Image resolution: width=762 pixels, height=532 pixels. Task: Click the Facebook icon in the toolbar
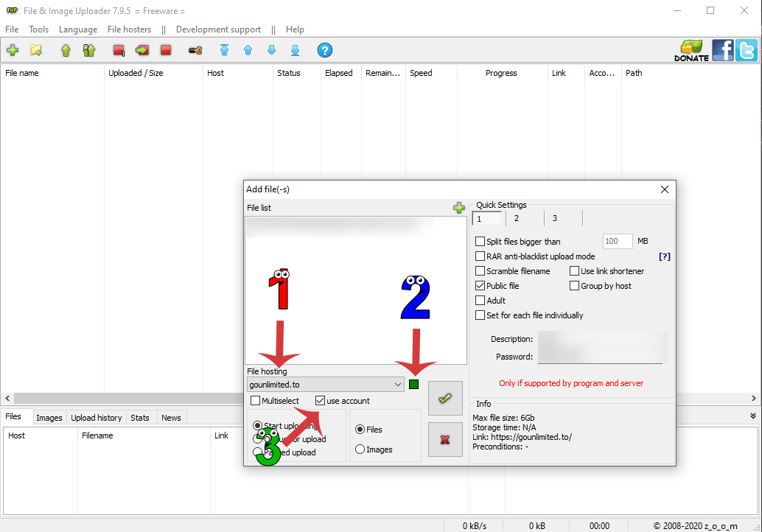[x=722, y=50]
